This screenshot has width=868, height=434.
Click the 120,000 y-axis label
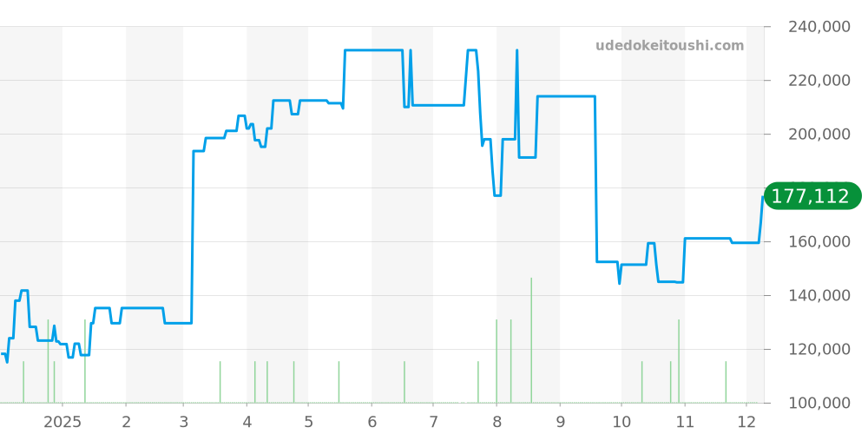819,350
